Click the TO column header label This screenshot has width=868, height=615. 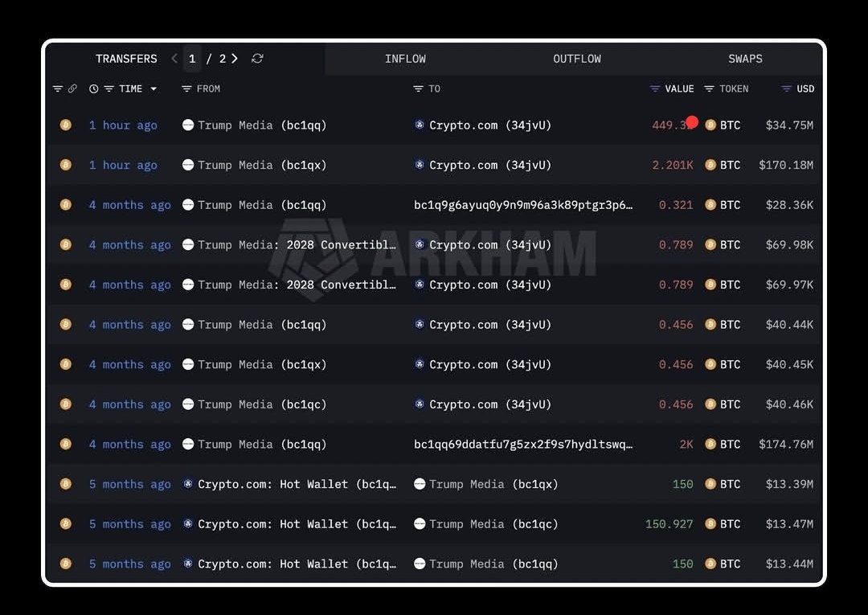[x=435, y=88]
